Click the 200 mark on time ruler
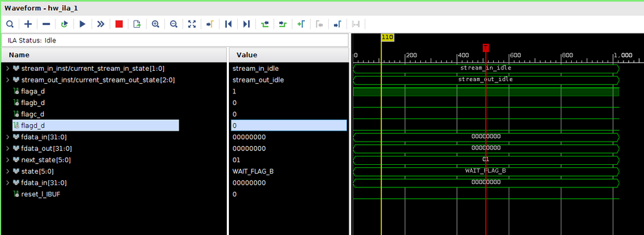The width and height of the screenshot is (644, 235). (411, 55)
